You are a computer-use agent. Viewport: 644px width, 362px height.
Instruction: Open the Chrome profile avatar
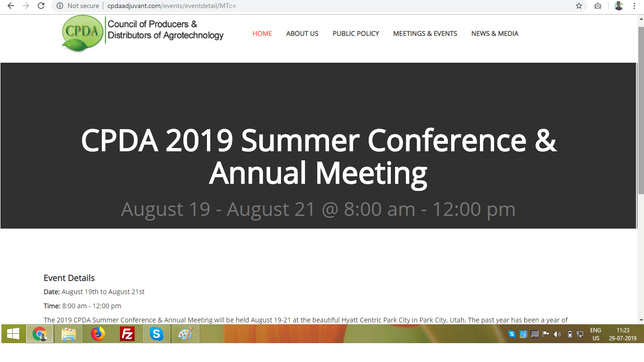619,6
